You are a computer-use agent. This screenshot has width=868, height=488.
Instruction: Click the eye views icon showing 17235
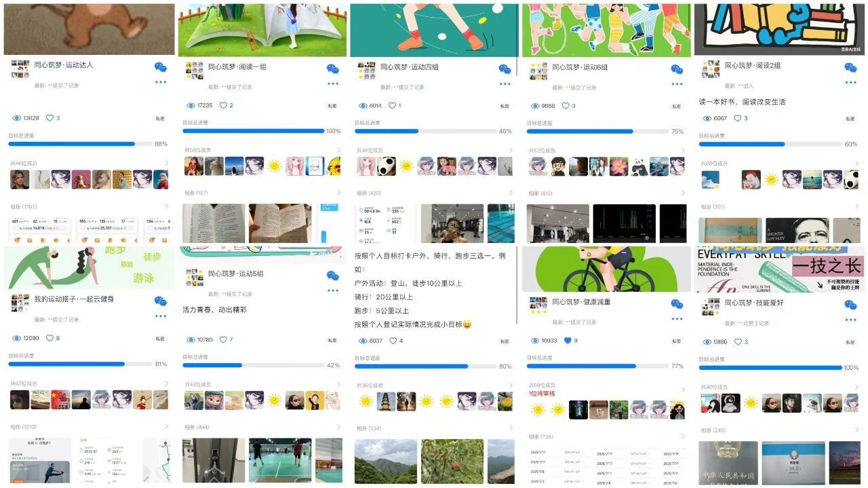(190, 106)
